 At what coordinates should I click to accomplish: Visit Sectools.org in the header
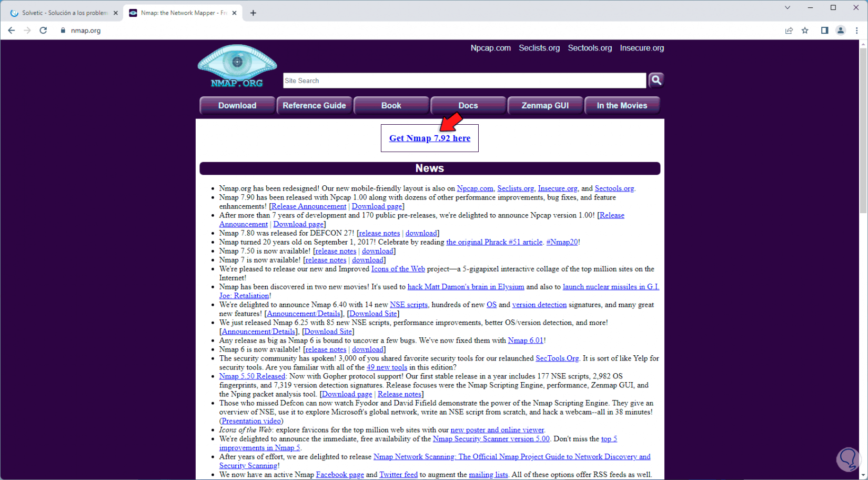(590, 48)
